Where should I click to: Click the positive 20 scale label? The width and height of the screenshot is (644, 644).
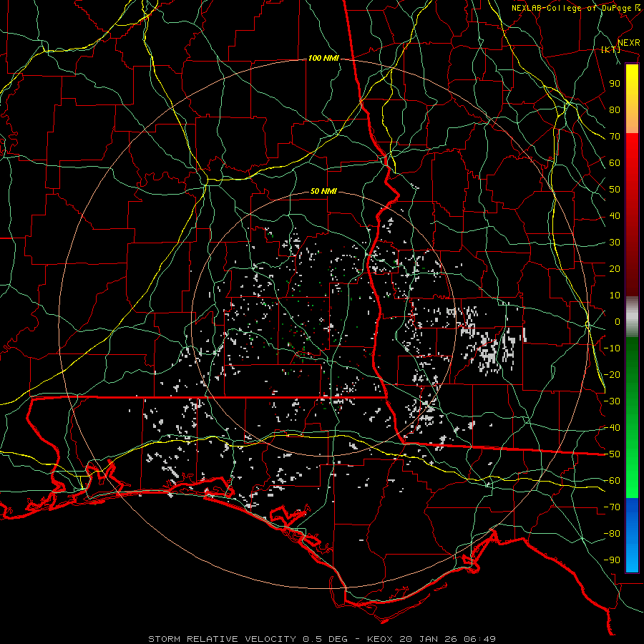click(615, 269)
